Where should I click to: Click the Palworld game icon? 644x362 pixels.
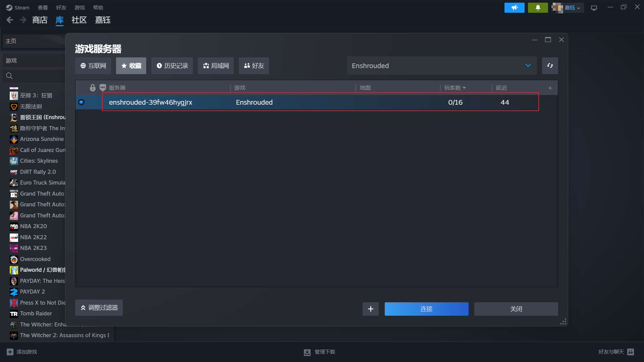(14, 270)
